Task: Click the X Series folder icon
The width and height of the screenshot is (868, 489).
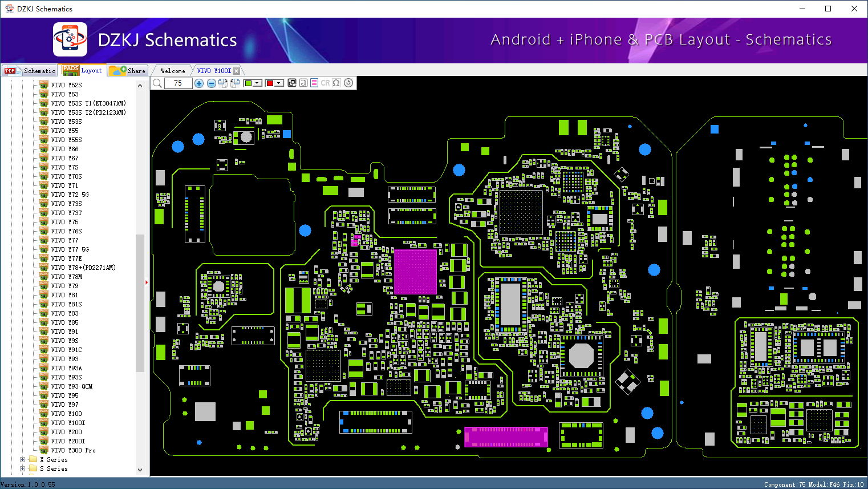Action: pyautogui.click(x=33, y=459)
